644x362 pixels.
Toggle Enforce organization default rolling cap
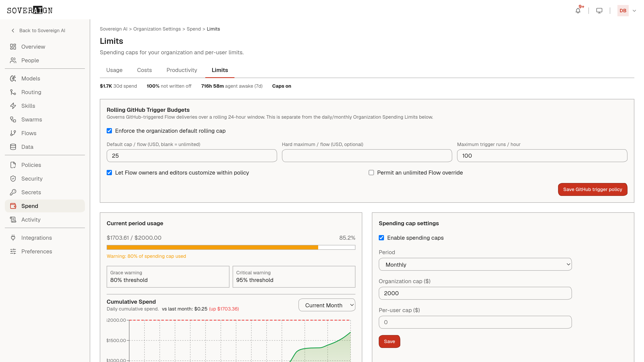pos(109,131)
